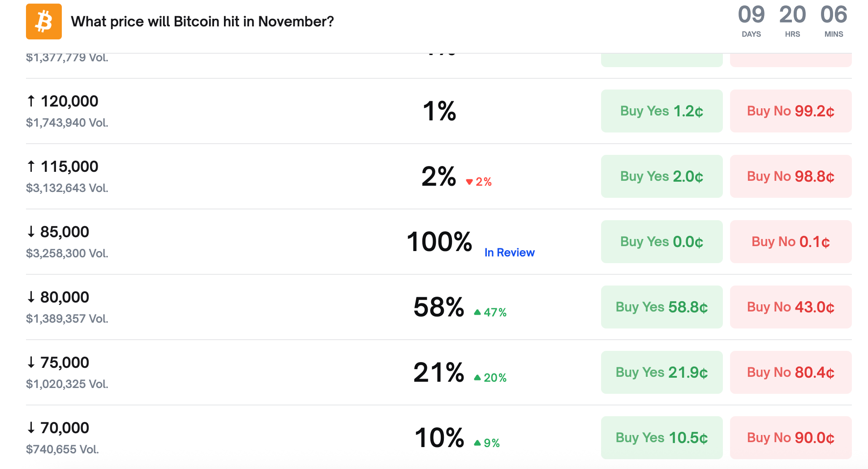Viewport: 868px width, 469px height.
Task: Click the orange Bitcoin logo icon
Action: point(44,21)
